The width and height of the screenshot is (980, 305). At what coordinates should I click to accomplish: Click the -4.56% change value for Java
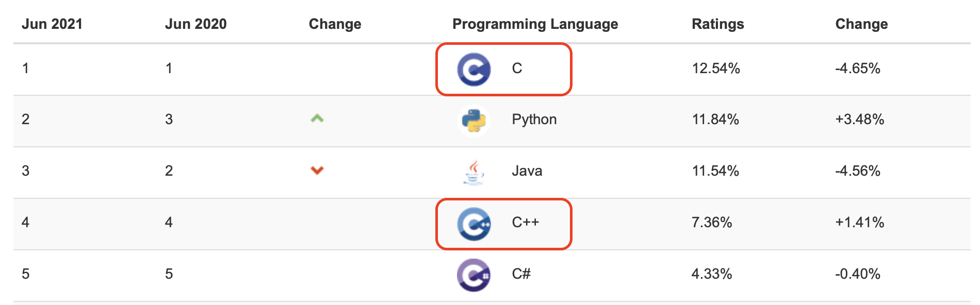click(x=857, y=171)
